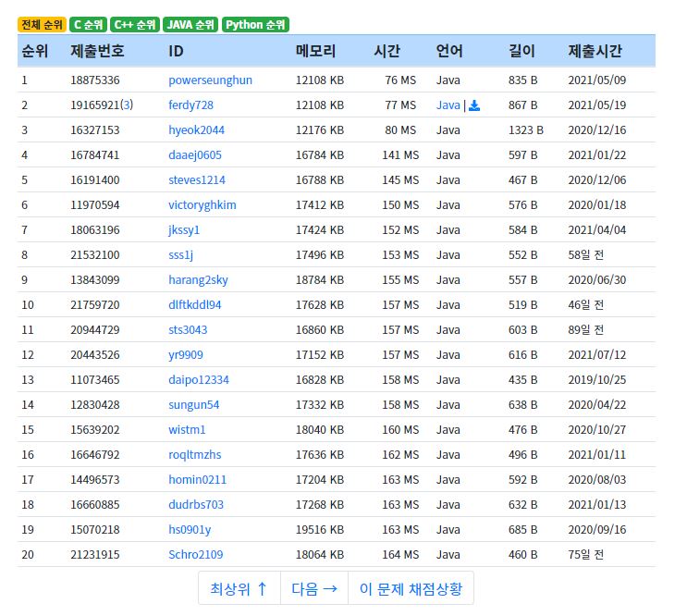Select submission number 18875336
The width and height of the screenshot is (687, 616).
pos(95,80)
